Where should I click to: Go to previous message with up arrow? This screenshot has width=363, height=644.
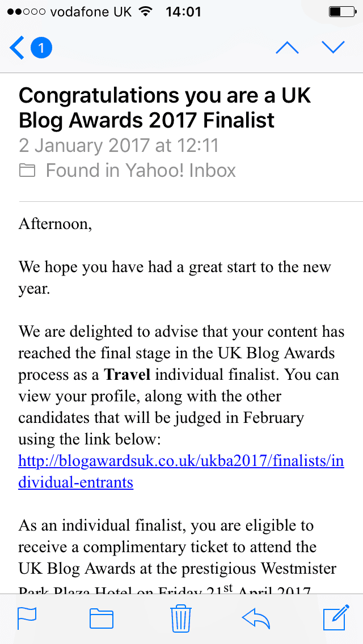tap(288, 48)
